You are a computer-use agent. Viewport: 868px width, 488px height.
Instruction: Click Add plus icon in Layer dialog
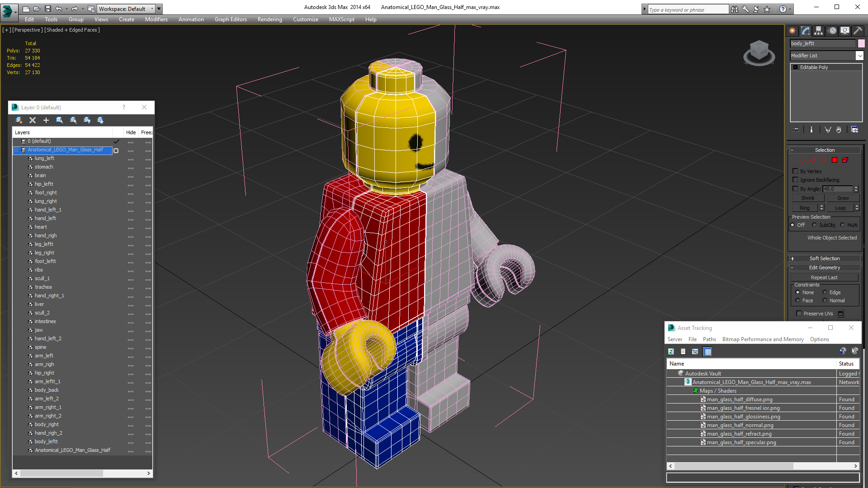coord(46,120)
